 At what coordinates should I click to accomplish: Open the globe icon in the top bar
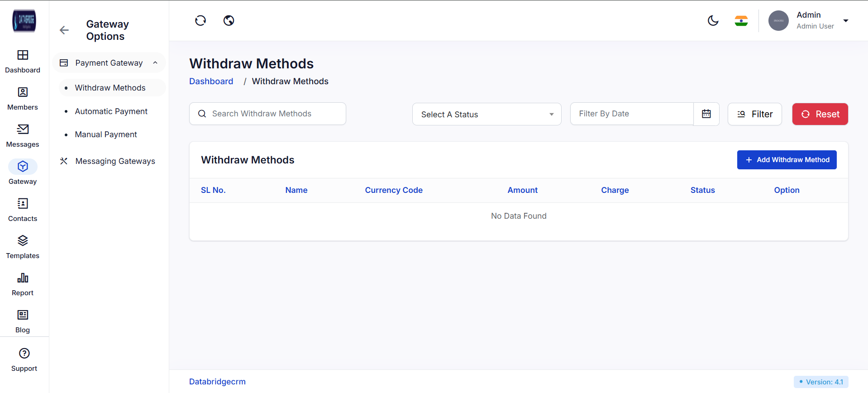229,20
